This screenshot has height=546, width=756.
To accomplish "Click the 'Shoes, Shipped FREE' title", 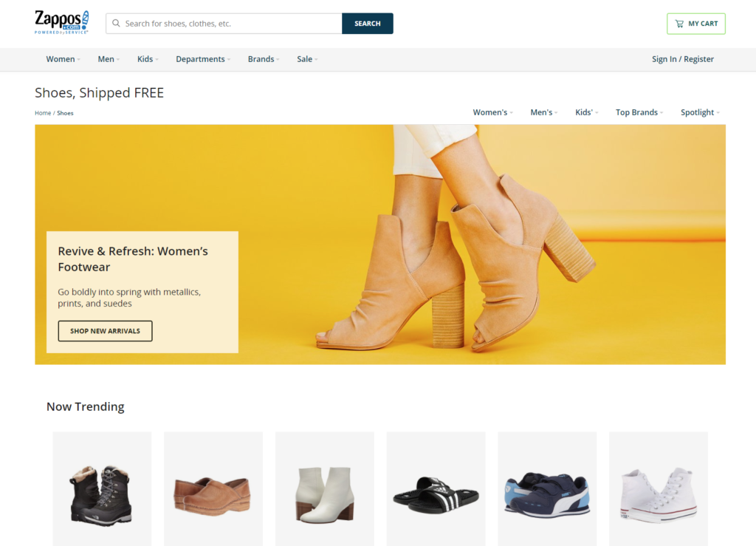I will pos(100,92).
